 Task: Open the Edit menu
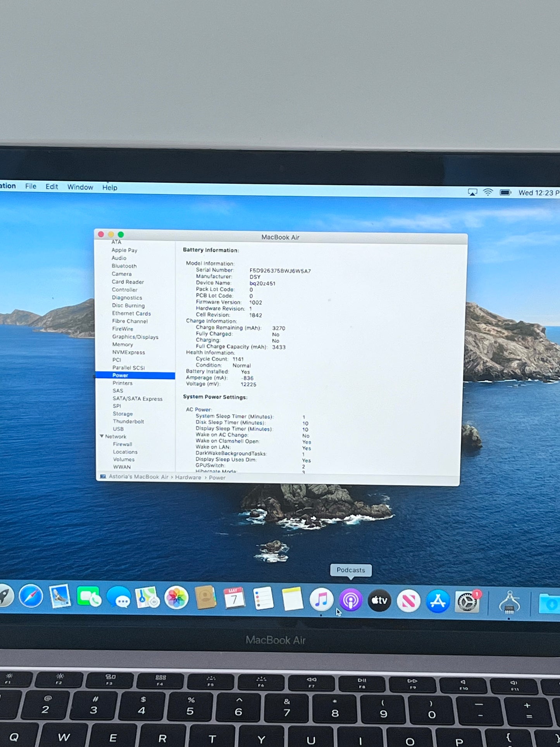coord(52,187)
